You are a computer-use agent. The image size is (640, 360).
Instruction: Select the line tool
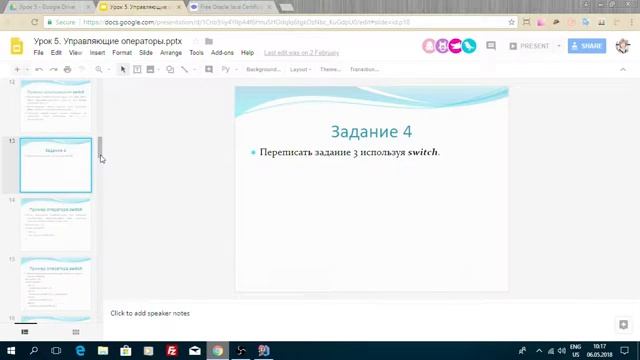[184, 69]
